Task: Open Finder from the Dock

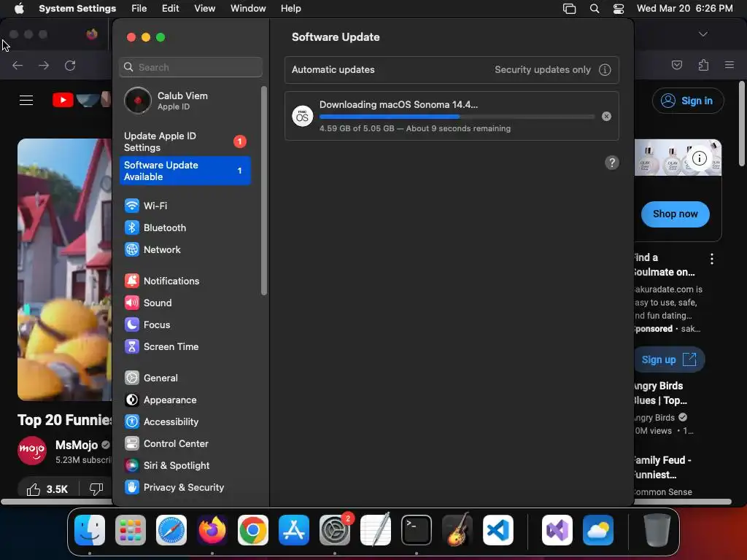Action: (90, 530)
